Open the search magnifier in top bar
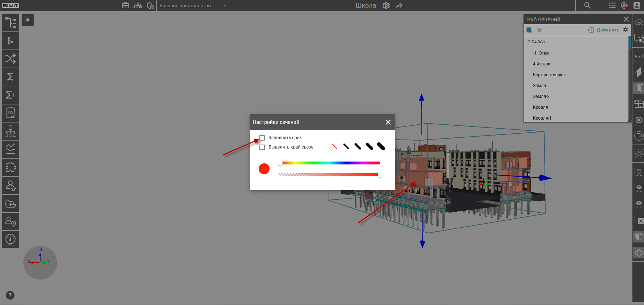644x305 pixels. pyautogui.click(x=587, y=5)
